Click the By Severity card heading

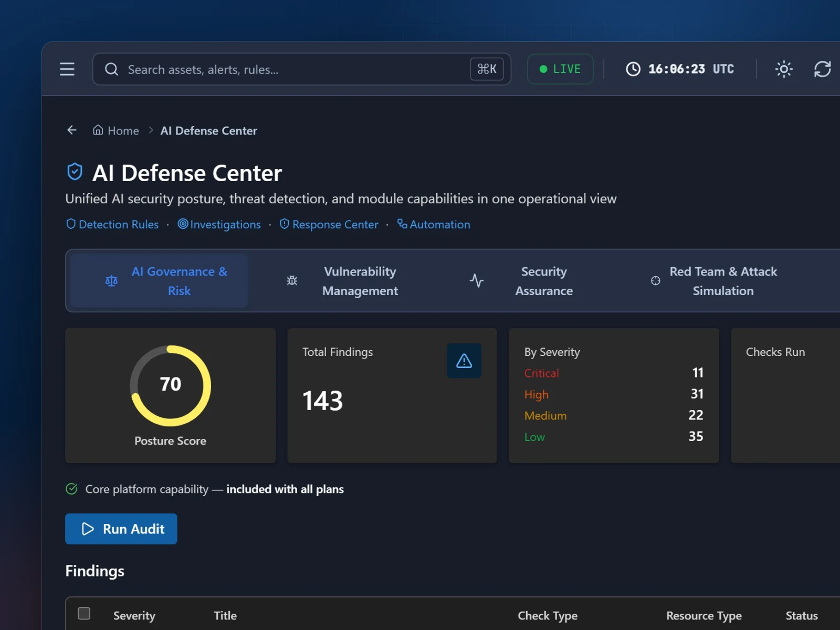[552, 352]
